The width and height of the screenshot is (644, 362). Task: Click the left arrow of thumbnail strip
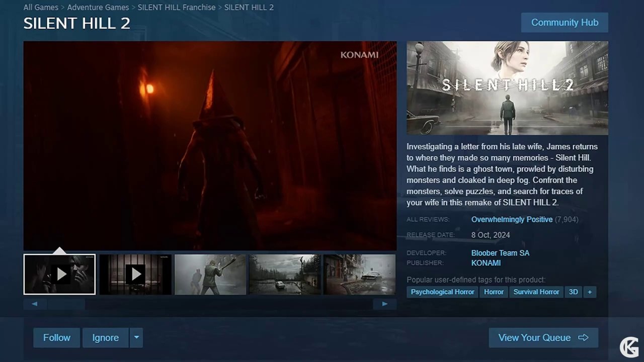click(35, 304)
